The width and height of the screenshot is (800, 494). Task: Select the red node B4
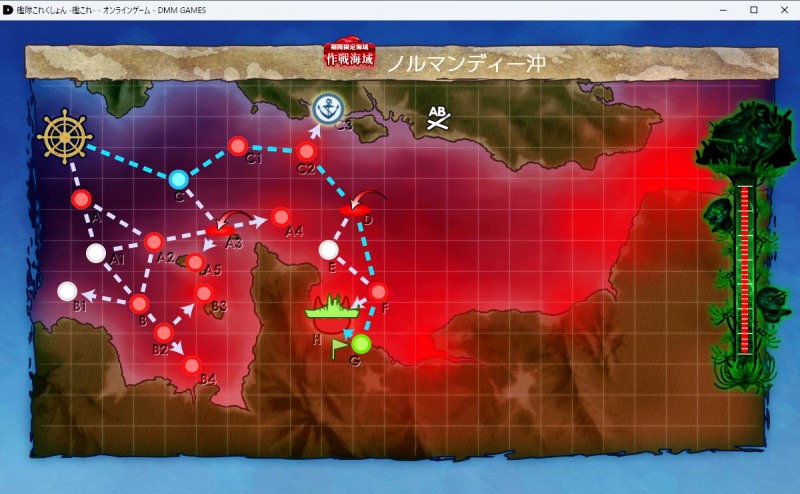tap(192, 365)
